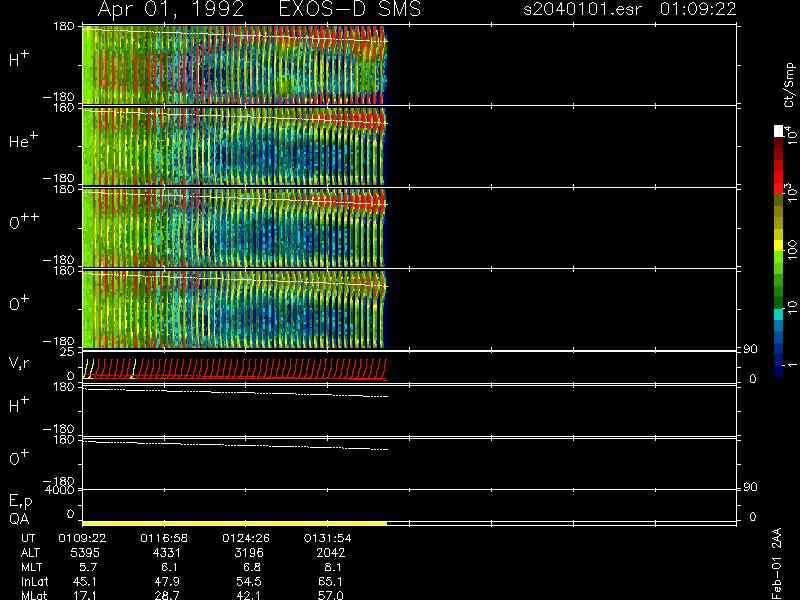Click the UT value '0116:58'
800x600 pixels.
(x=164, y=538)
